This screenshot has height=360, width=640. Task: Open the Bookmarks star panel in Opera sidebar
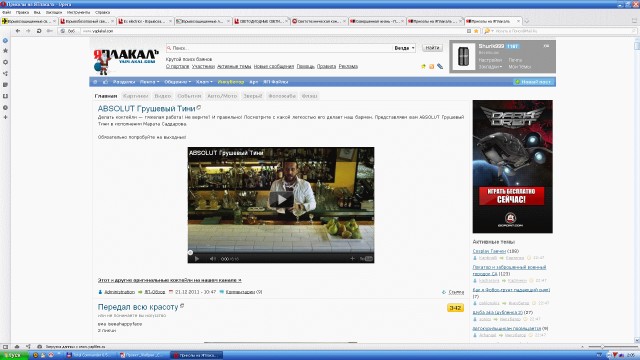tap(5, 51)
